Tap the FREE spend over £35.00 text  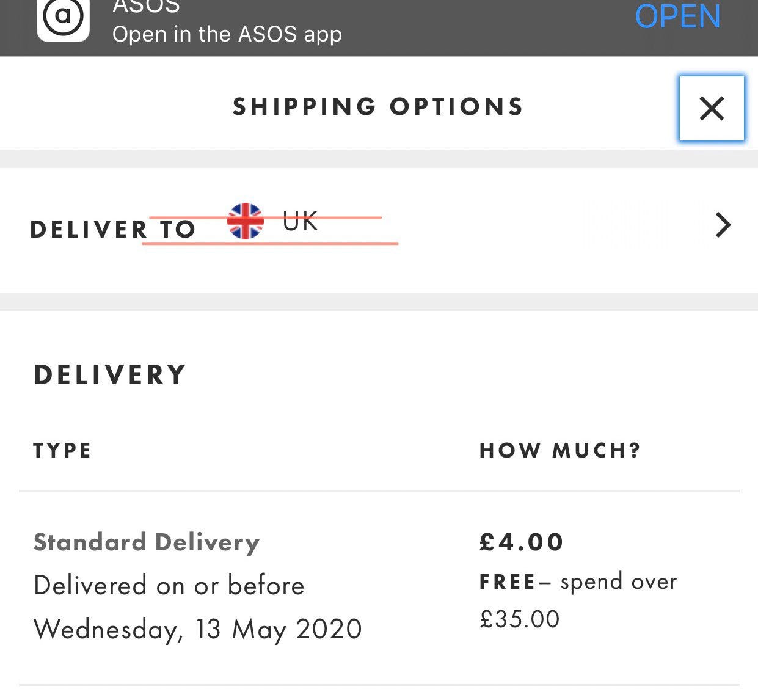(x=578, y=600)
